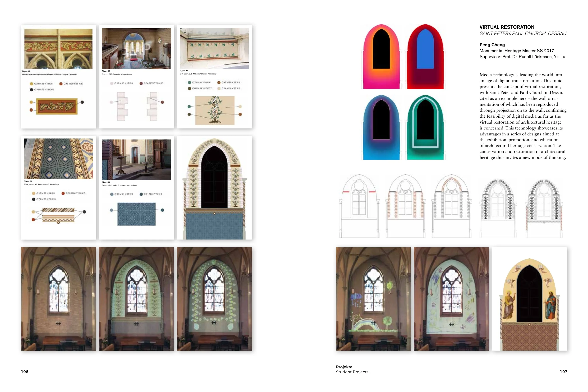Click the Cologne Cathedral triforium photo
The image size is (588, 392).
click(x=58, y=49)
